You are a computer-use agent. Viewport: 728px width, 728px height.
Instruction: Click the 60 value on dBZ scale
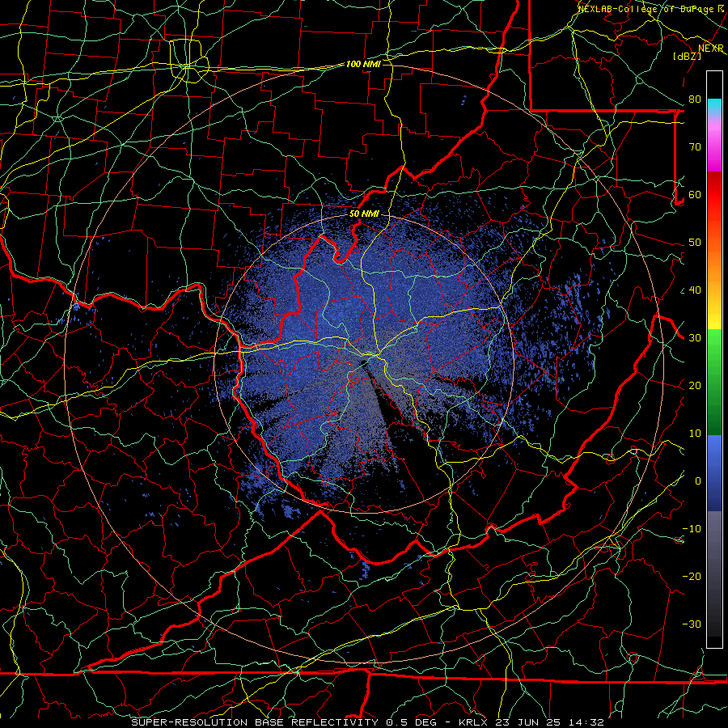[x=695, y=194]
